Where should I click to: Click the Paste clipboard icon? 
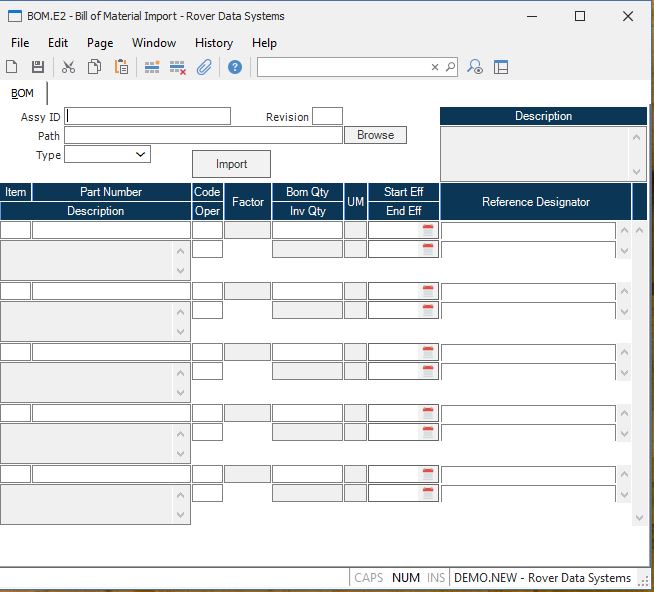[x=121, y=67]
